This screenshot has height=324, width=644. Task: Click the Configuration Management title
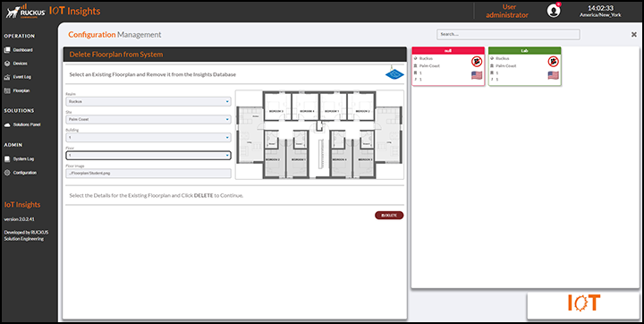point(114,35)
